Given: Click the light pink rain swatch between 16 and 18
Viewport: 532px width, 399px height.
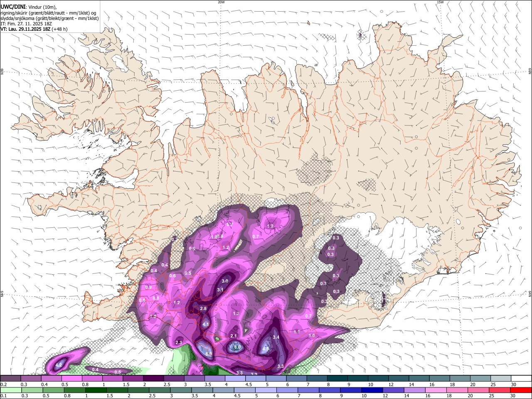Looking at the screenshot, I should point(436,390).
